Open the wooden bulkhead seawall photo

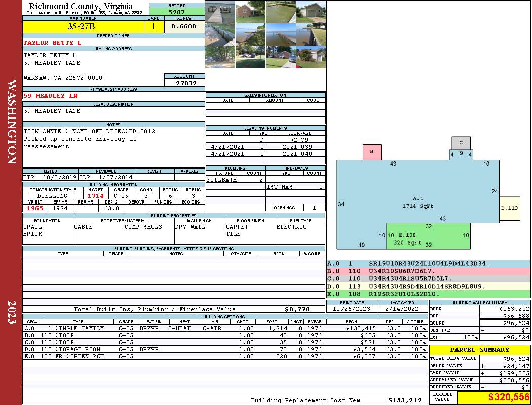(220, 34)
